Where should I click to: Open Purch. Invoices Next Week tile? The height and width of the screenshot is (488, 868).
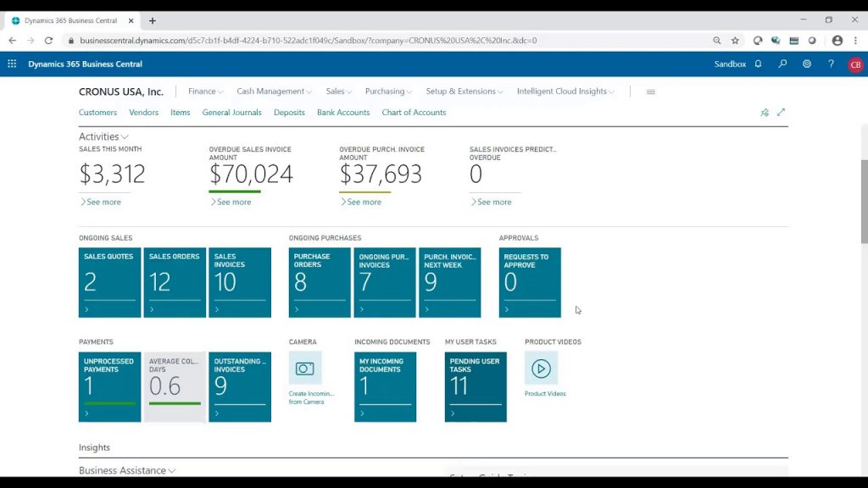[x=450, y=283]
